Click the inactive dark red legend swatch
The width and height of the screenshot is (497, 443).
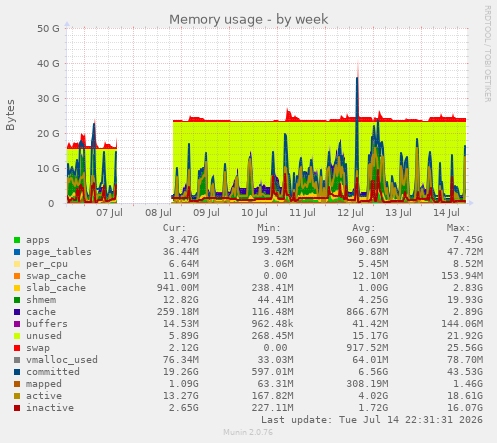click(17, 408)
